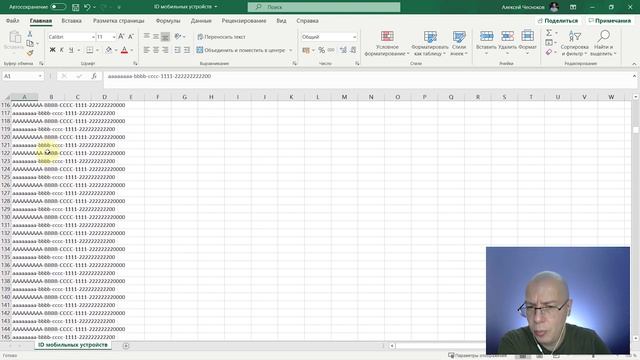Image resolution: width=640 pixels, height=360 pixels.
Task: Open the Формат cells menu
Action: tap(527, 43)
